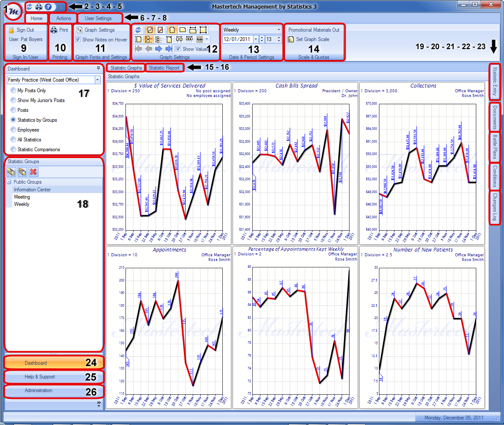This screenshot has width=504, height=425.
Task: Go to next period with blue right arrow
Action: (158, 49)
